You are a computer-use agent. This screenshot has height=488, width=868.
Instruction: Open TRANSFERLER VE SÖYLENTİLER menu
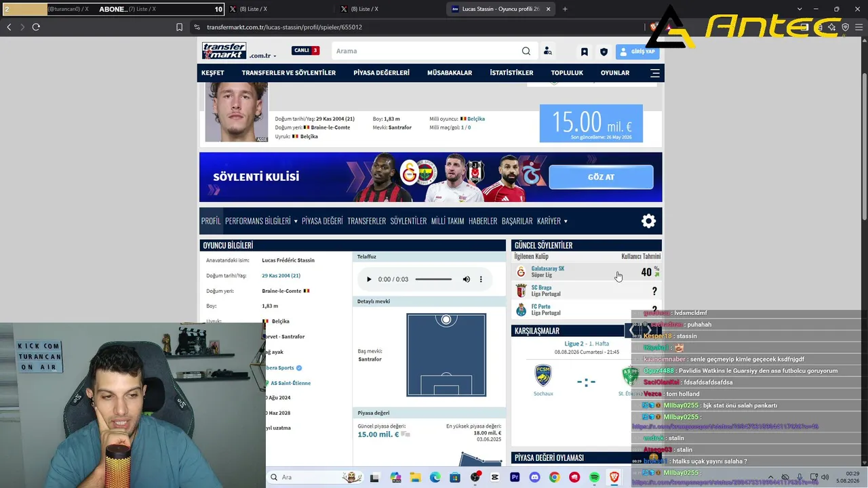point(289,73)
